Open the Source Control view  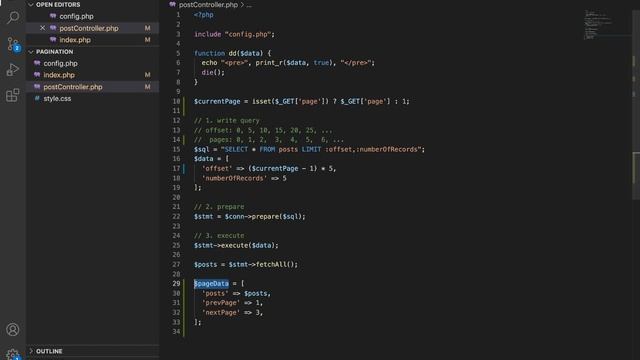coord(13,44)
